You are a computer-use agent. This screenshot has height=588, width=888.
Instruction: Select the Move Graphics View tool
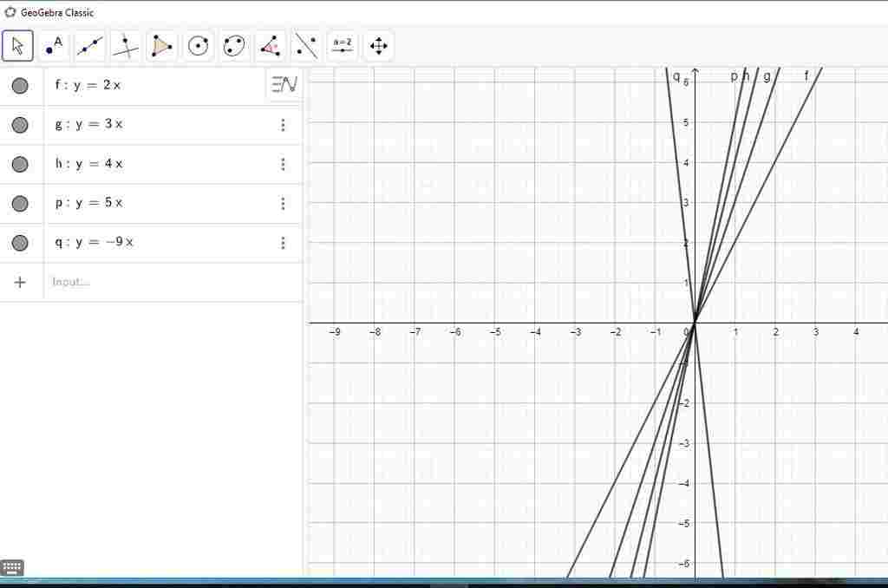(x=378, y=45)
